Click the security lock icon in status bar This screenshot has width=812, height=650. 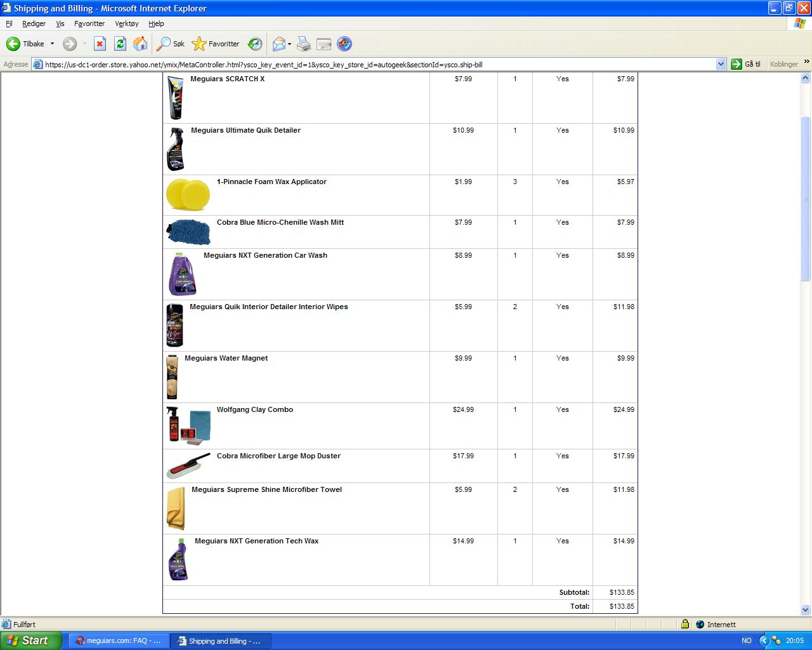click(x=685, y=624)
